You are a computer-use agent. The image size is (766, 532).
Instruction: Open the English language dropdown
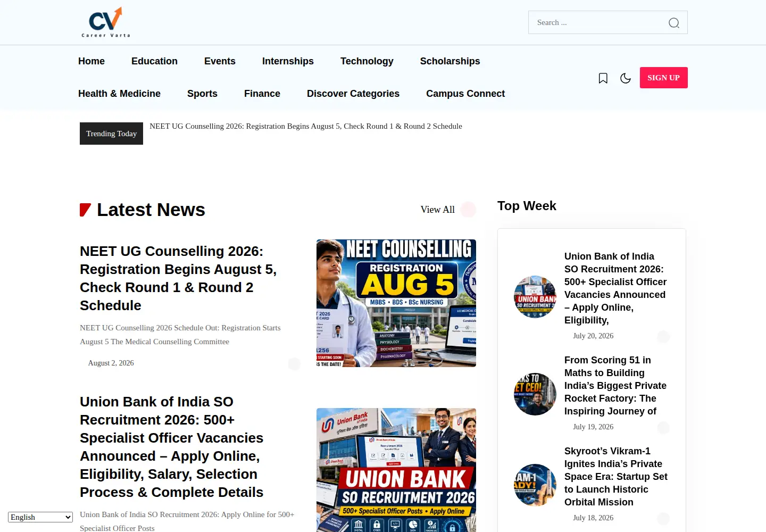click(x=40, y=517)
